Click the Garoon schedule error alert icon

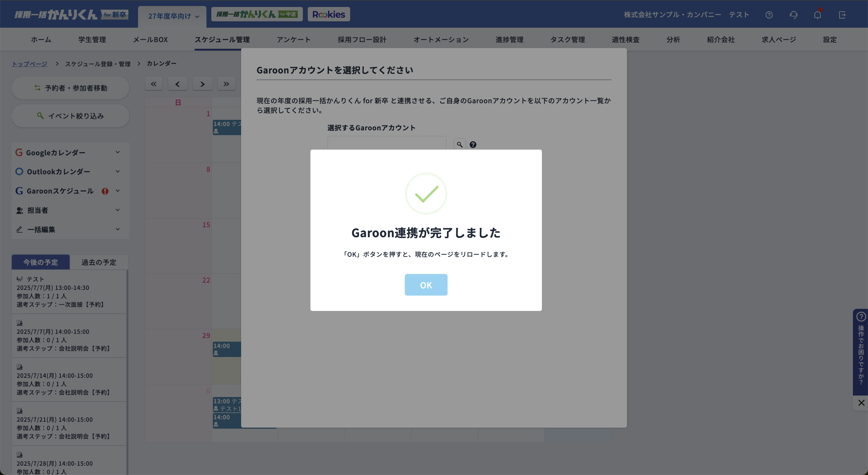(x=105, y=191)
